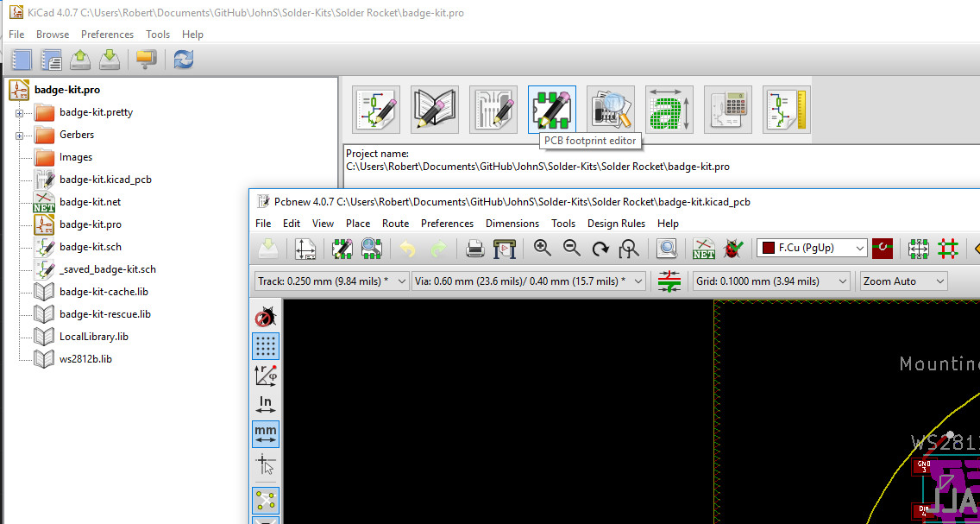980x524 pixels.
Task: Run design rules check ladybug icon
Action: (733, 249)
